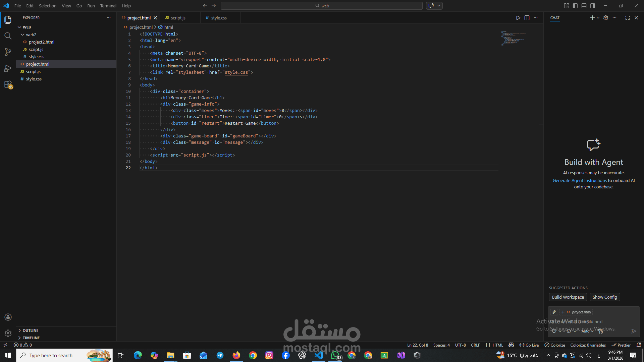Click Go Live in status bar
This screenshot has height=362, width=644.
(x=529, y=345)
